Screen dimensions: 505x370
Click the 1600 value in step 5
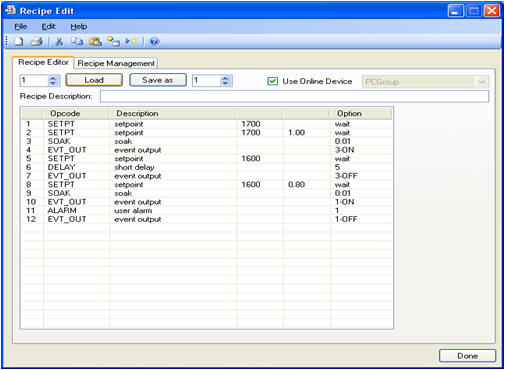pyautogui.click(x=251, y=159)
